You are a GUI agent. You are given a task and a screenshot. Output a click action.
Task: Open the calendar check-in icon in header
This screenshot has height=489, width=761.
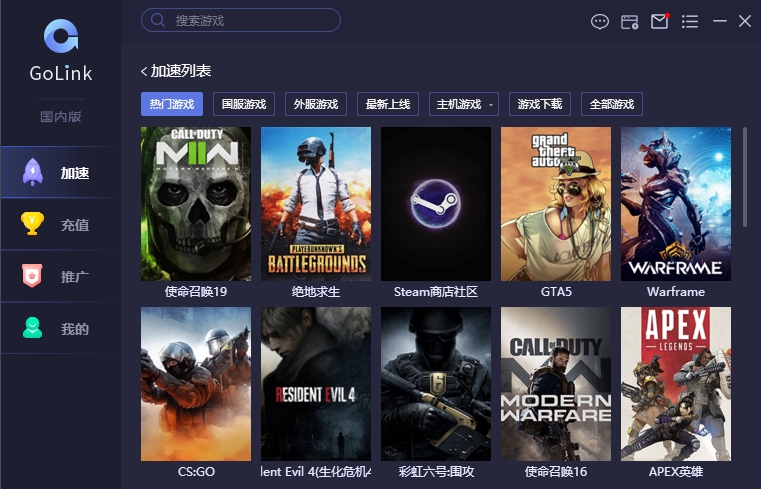tap(629, 21)
